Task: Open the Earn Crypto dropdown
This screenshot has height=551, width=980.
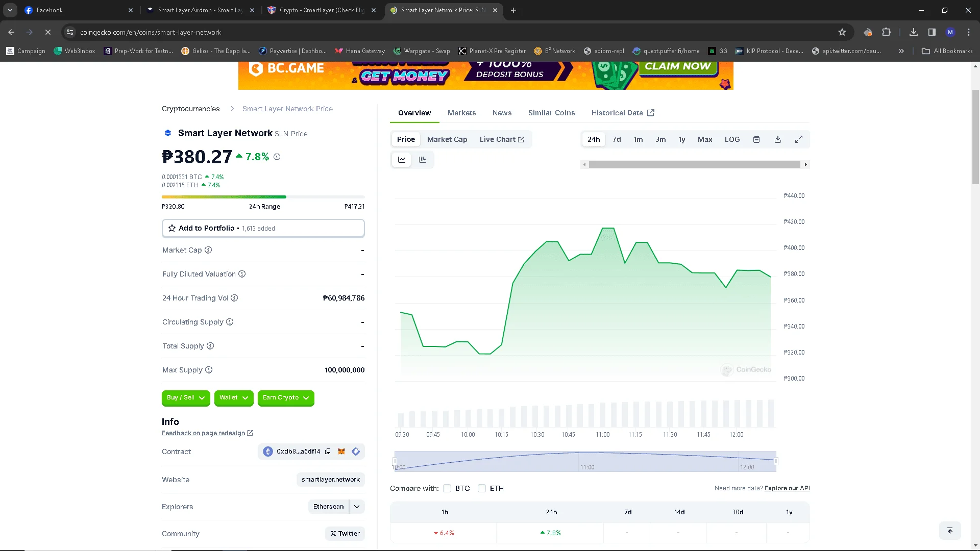Action: point(286,397)
